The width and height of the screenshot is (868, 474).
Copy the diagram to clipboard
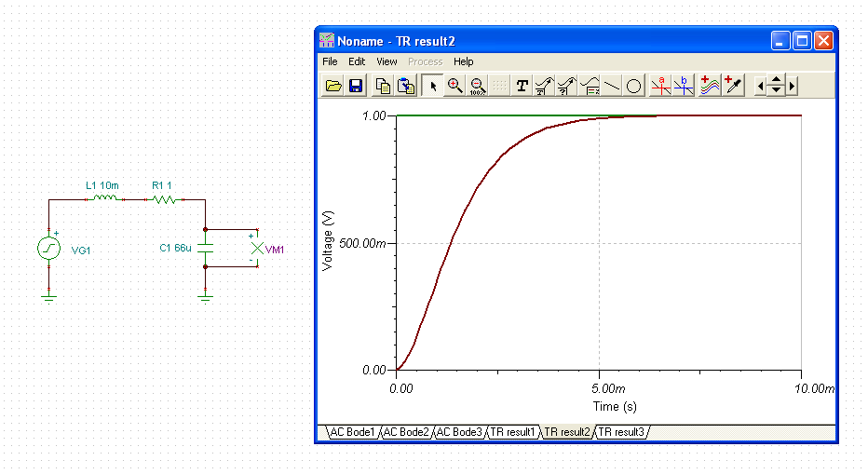[x=383, y=86]
